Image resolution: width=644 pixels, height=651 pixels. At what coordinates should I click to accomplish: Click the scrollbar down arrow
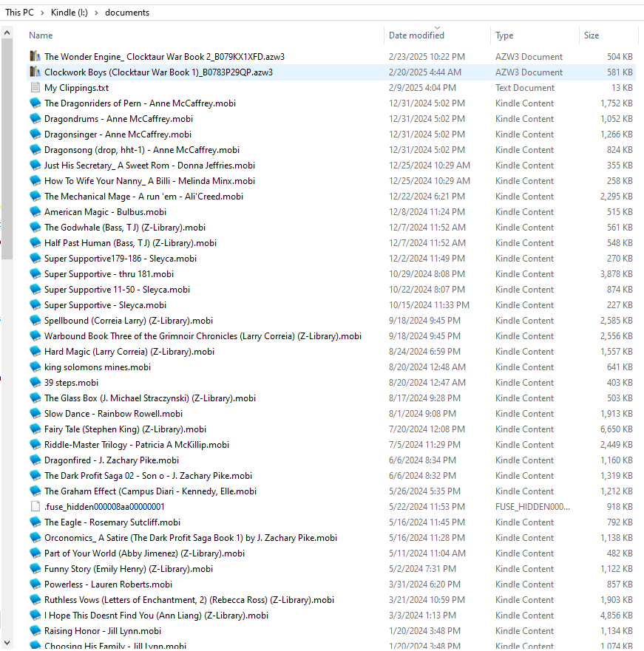[x=7, y=643]
